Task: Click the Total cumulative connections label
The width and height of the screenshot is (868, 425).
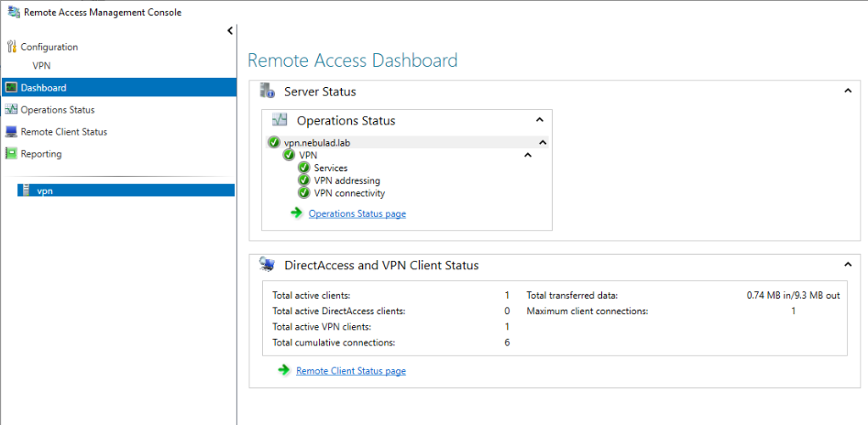Action: tap(334, 343)
